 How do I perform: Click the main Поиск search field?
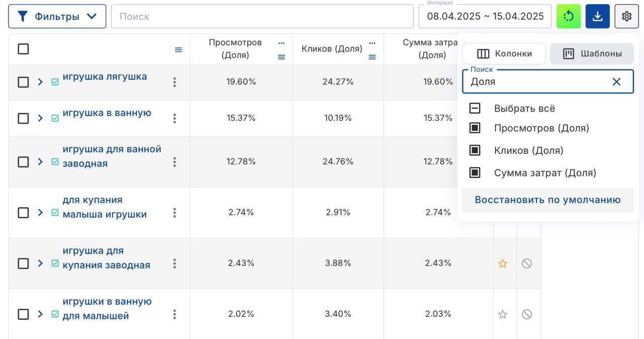pos(262,17)
